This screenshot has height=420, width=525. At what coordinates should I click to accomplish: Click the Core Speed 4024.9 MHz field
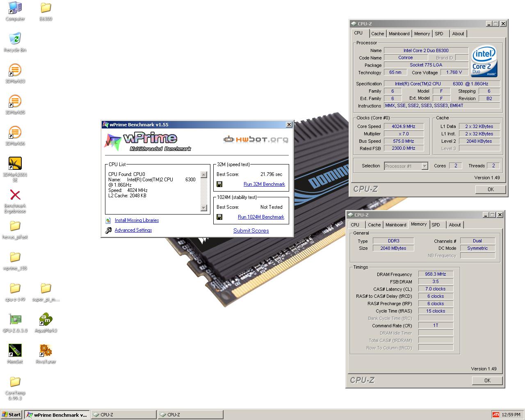404,127
